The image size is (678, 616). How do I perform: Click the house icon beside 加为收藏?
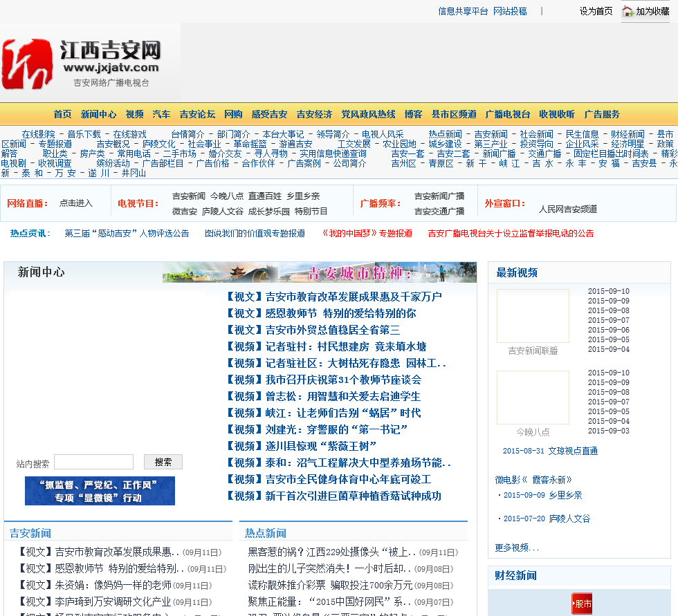(x=627, y=11)
